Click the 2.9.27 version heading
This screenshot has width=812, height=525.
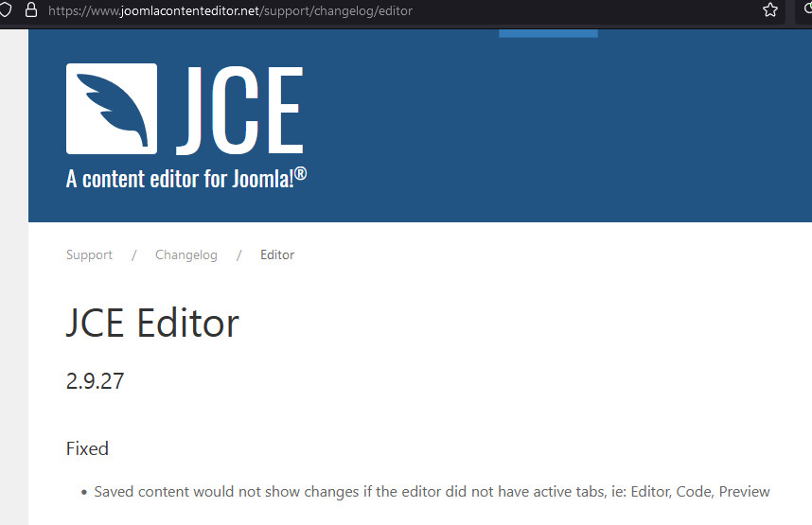[x=96, y=381]
